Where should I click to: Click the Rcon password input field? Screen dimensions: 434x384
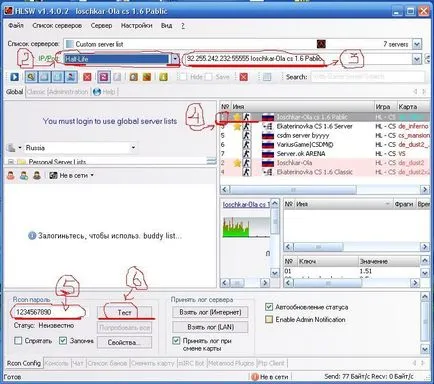pos(49,312)
